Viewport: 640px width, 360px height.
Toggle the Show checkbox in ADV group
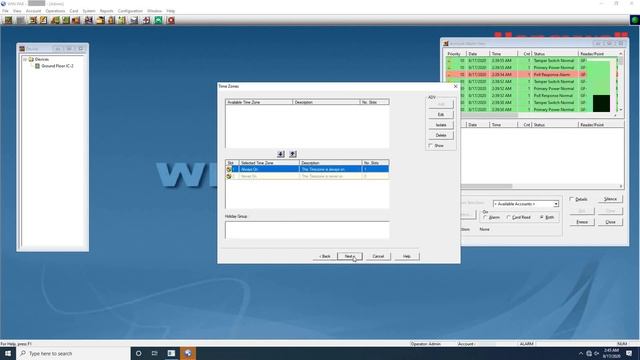[431, 146]
